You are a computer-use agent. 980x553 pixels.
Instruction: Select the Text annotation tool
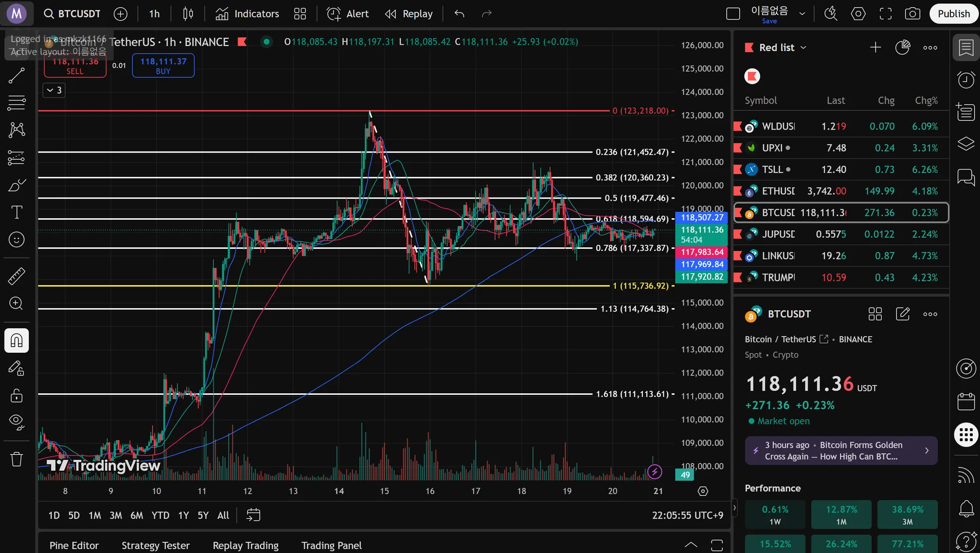tap(16, 212)
